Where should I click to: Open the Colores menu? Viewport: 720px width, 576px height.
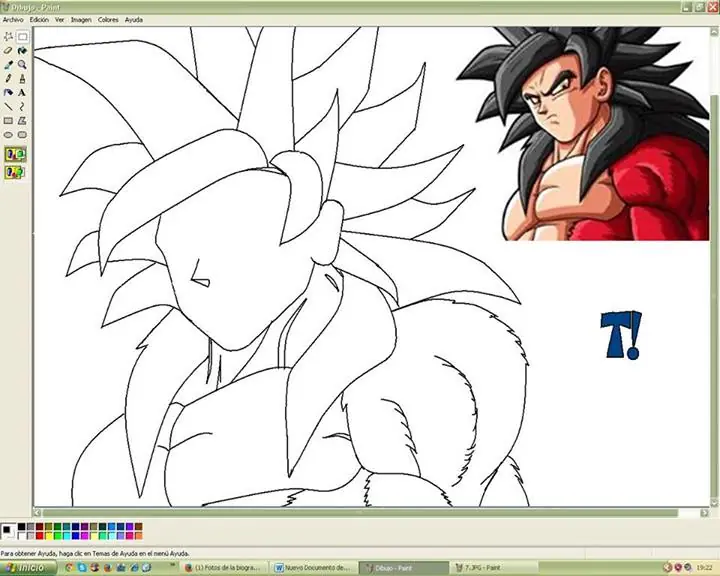click(108, 20)
